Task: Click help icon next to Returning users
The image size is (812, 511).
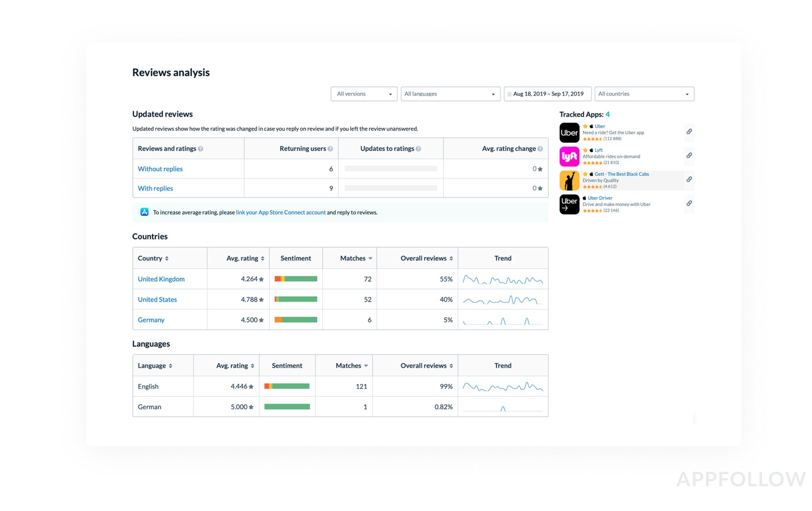Action: [x=330, y=149]
